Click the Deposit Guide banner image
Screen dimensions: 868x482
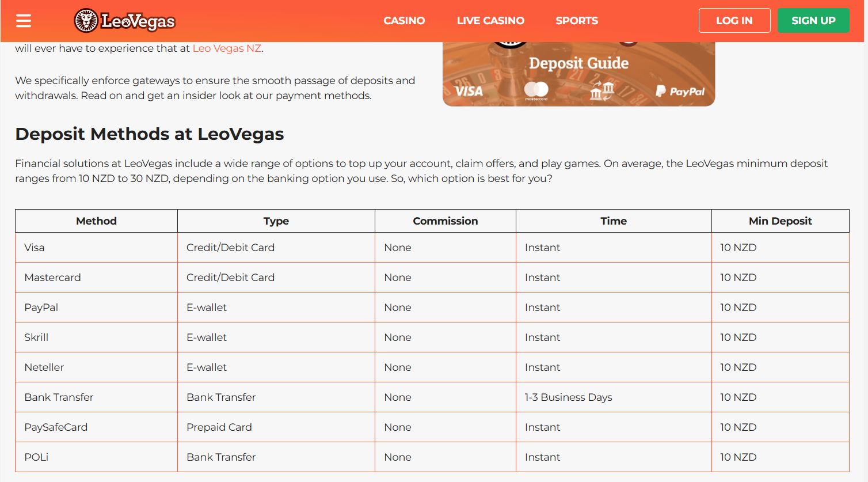tap(578, 74)
